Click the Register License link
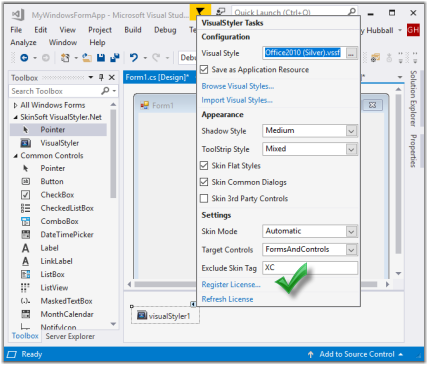 pos(231,284)
